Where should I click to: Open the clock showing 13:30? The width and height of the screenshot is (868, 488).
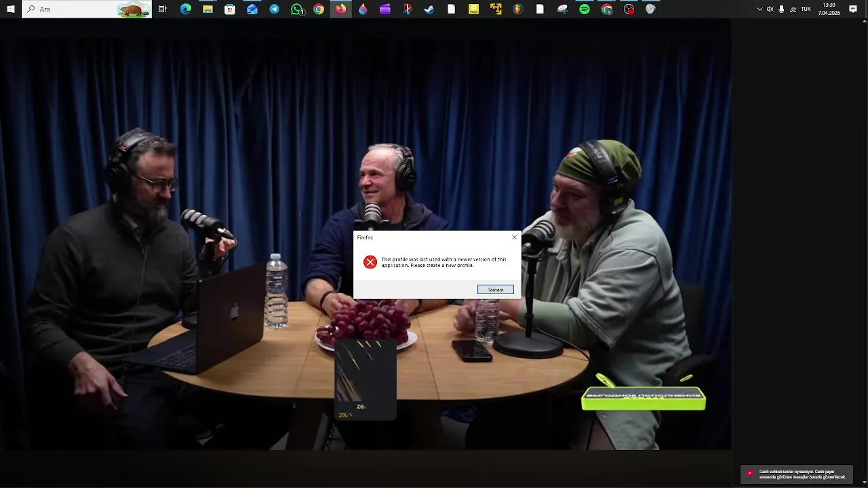[x=829, y=9]
